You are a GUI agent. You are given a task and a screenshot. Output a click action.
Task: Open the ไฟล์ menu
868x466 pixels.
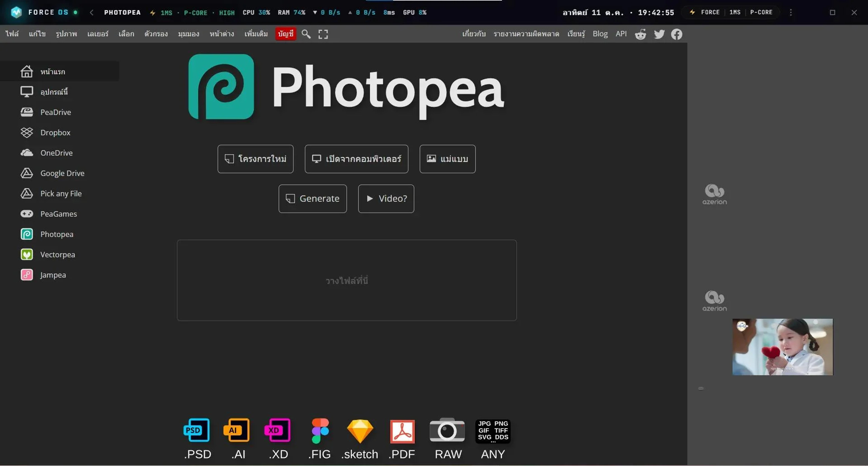(12, 34)
